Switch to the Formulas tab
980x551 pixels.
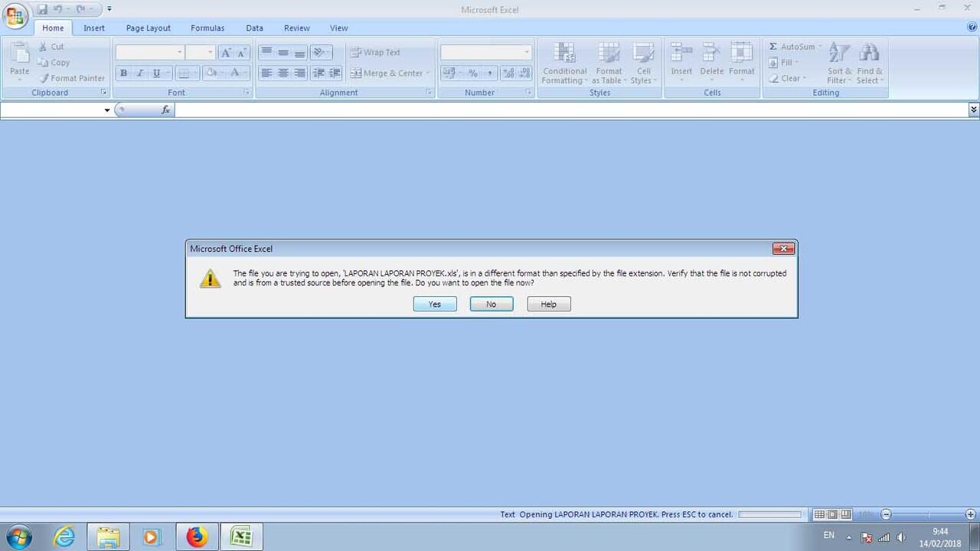tap(207, 28)
